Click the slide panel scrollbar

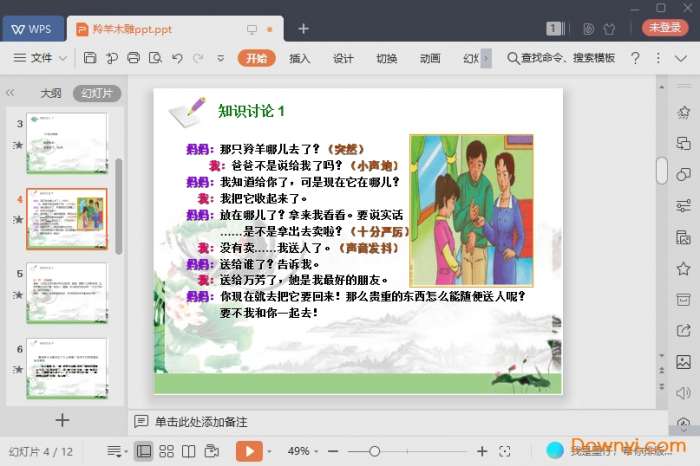tap(119, 206)
